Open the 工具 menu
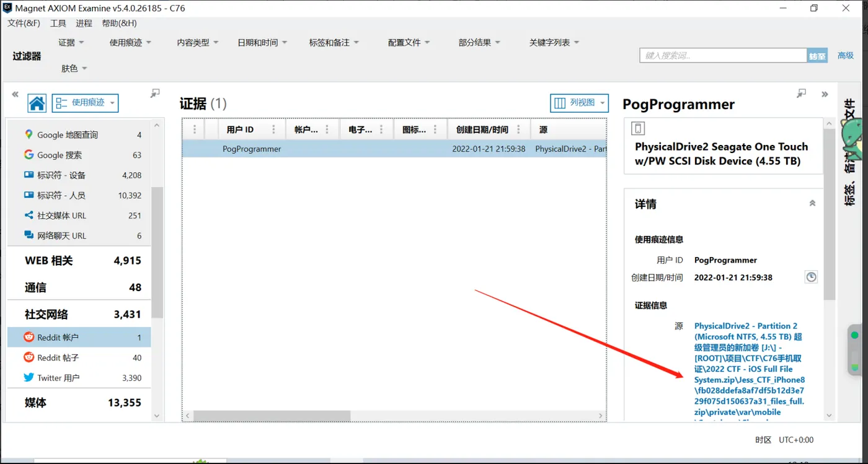The width and height of the screenshot is (868, 464). tap(58, 24)
